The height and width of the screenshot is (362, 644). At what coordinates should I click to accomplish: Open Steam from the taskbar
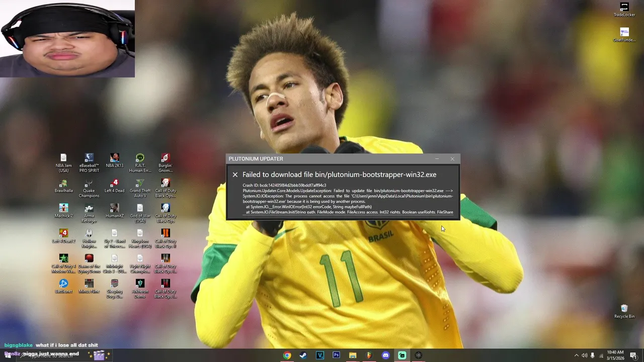pyautogui.click(x=303, y=355)
